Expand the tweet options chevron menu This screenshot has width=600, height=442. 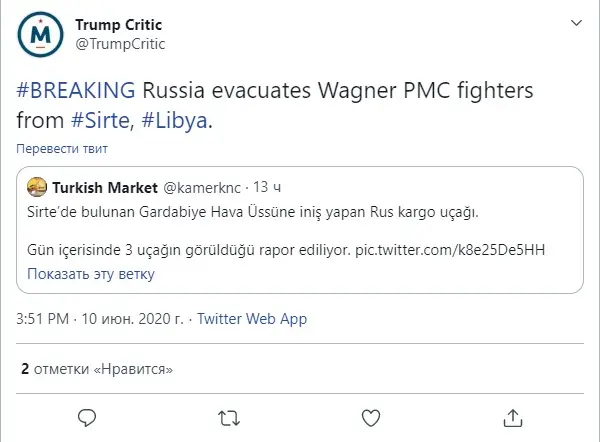576,22
